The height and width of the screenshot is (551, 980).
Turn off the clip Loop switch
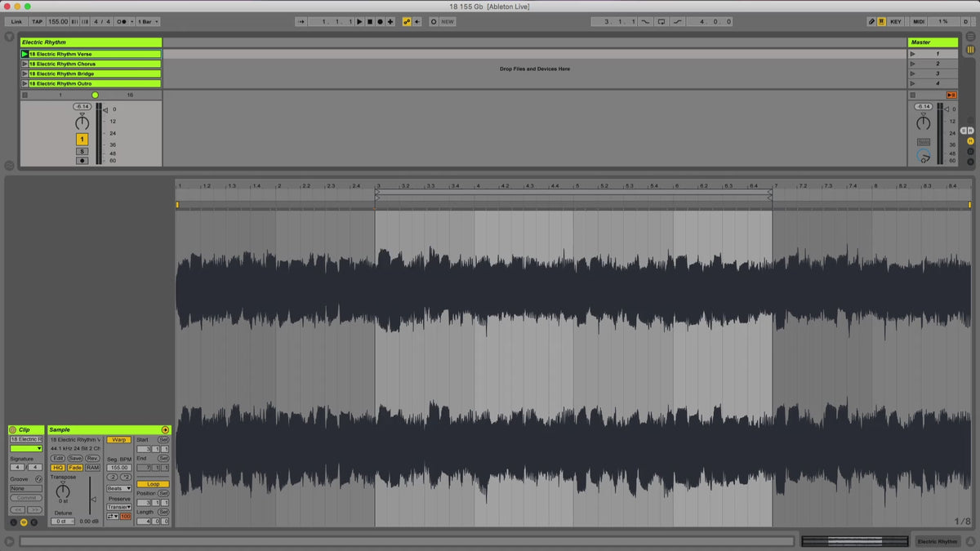pyautogui.click(x=153, y=484)
